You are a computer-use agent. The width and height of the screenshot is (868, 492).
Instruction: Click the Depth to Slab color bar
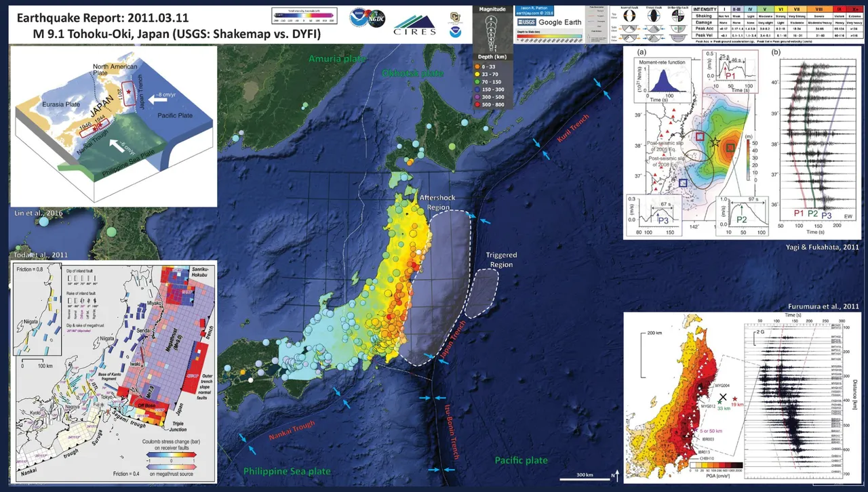pyautogui.click(x=549, y=36)
